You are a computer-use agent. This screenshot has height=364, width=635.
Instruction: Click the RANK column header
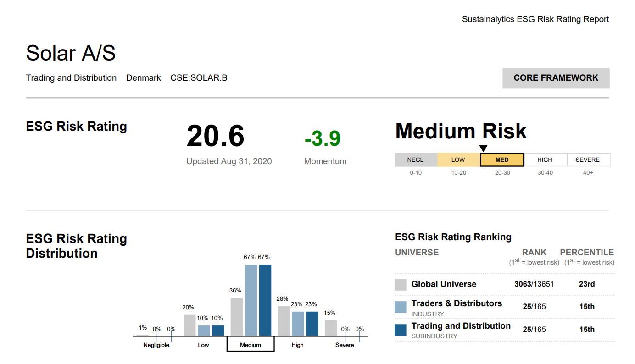point(535,253)
